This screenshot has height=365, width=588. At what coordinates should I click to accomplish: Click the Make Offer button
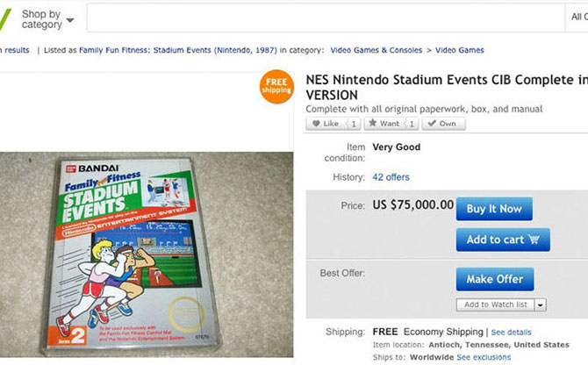(x=495, y=279)
